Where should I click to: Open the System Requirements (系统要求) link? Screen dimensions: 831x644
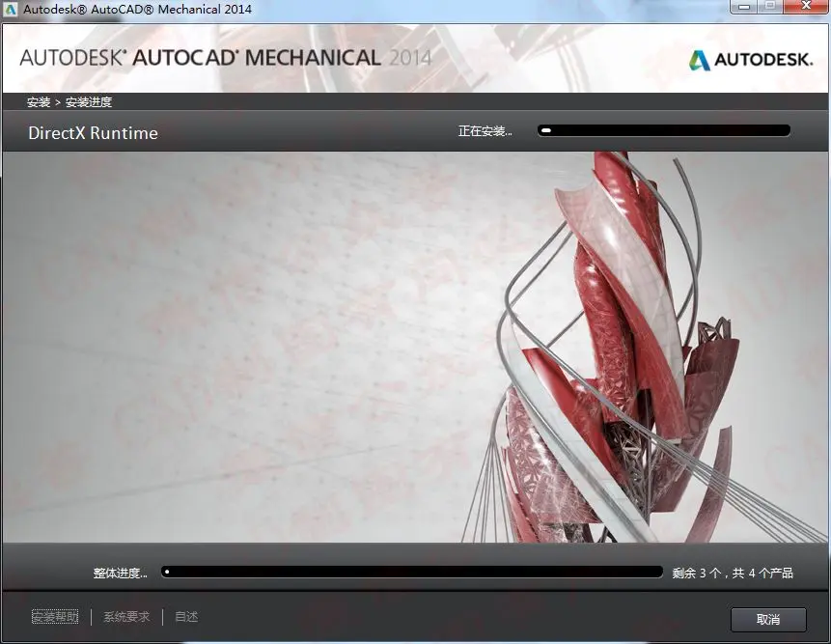click(126, 616)
